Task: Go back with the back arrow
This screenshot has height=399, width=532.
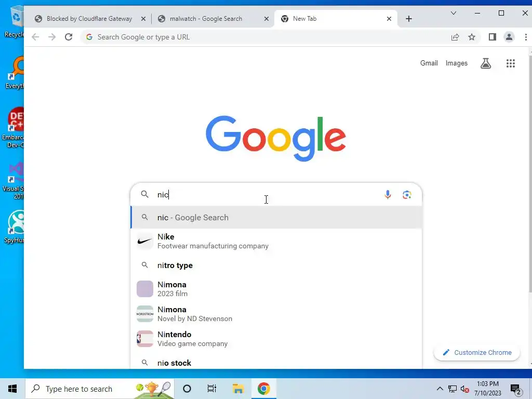Action: (35, 37)
